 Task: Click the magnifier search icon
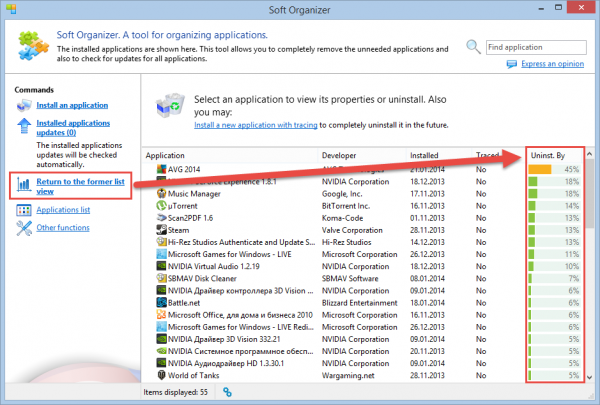click(473, 47)
